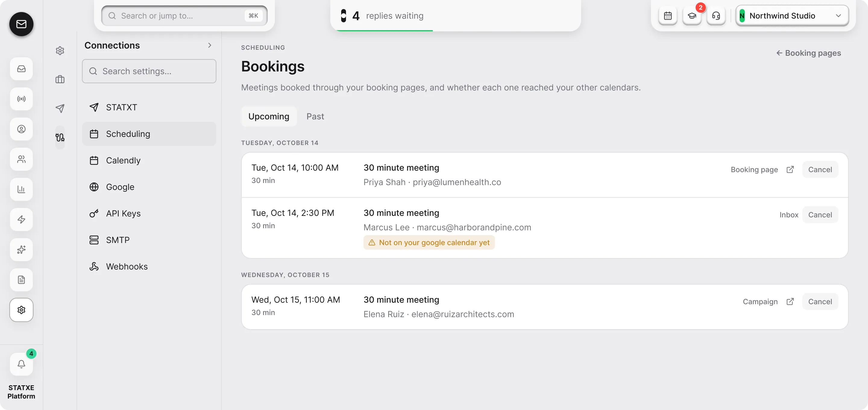Focus the Search settings field
Screen dimensions: 868x410
pyautogui.click(x=149, y=71)
